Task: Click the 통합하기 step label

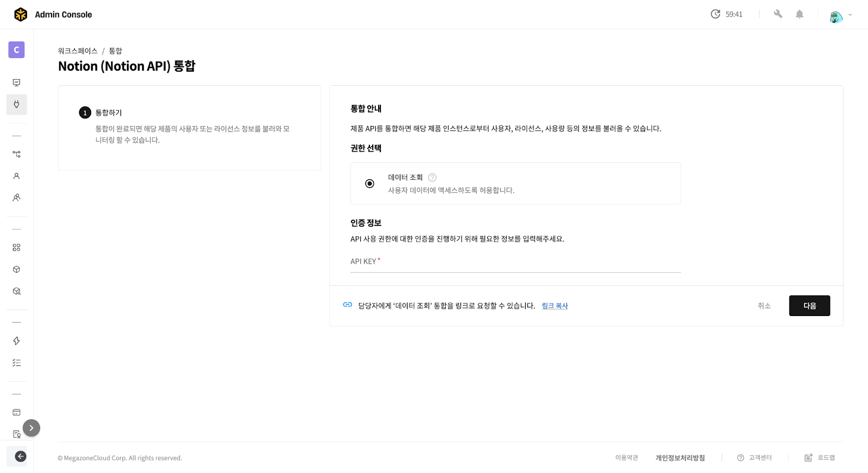Action: click(x=108, y=113)
